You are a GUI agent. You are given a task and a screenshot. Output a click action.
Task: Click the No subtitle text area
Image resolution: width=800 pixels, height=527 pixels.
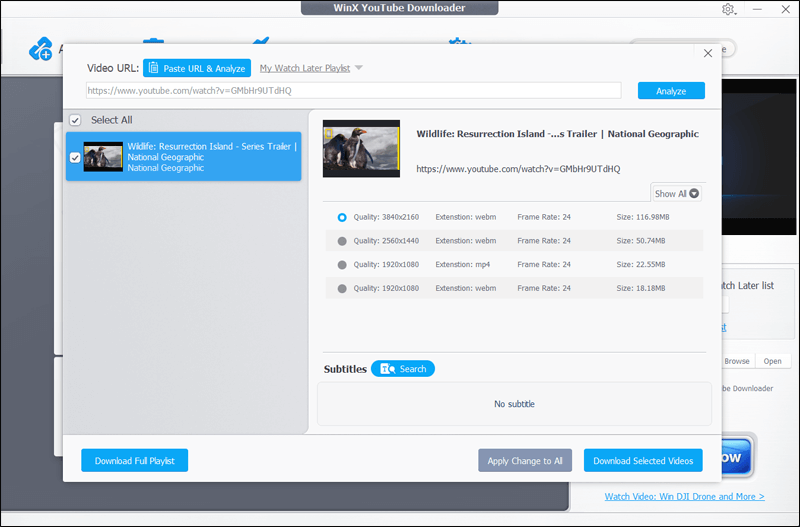[x=514, y=404]
